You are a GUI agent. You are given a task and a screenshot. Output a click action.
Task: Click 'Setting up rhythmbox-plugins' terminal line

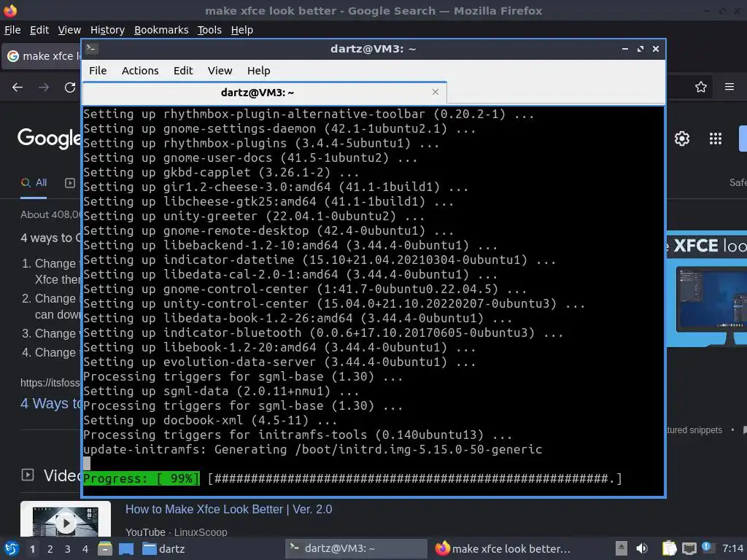(261, 143)
